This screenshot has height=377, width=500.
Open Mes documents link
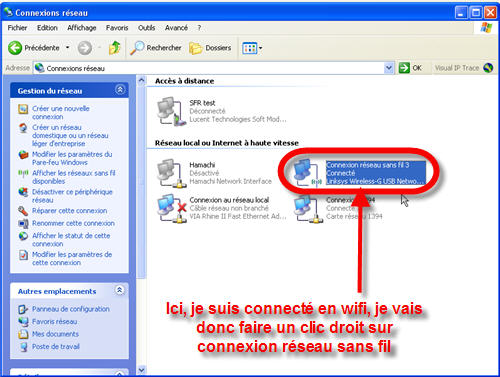(55, 334)
